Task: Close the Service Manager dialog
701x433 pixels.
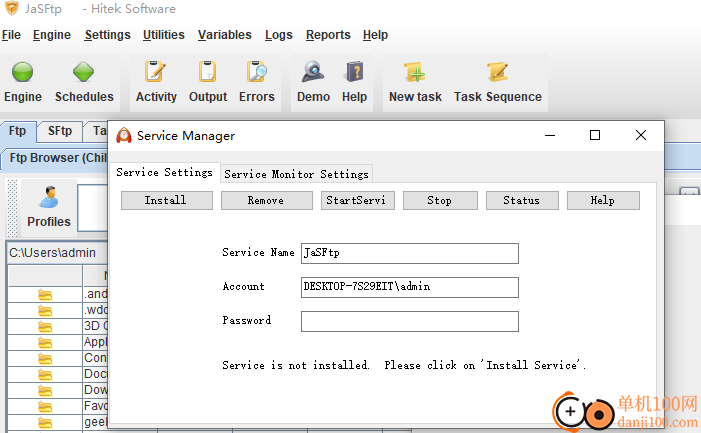Action: (641, 135)
